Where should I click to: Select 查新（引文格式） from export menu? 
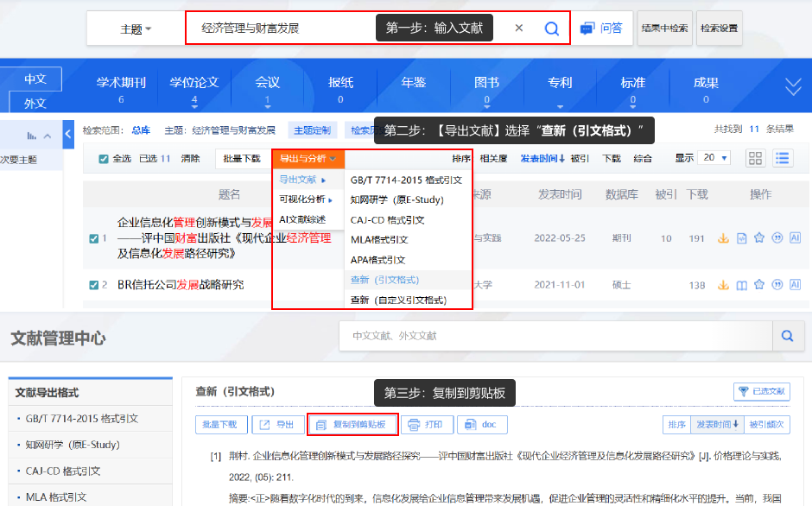point(384,280)
